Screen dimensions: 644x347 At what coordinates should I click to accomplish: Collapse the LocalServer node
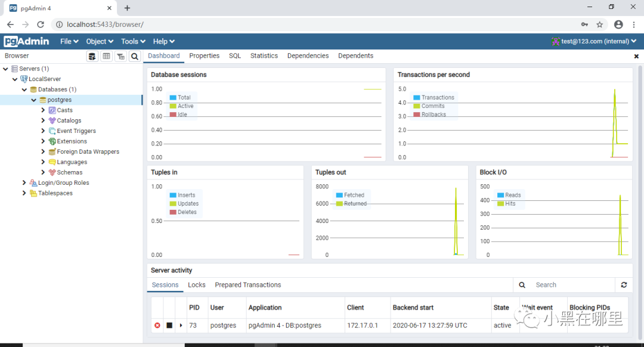pyautogui.click(x=15, y=79)
